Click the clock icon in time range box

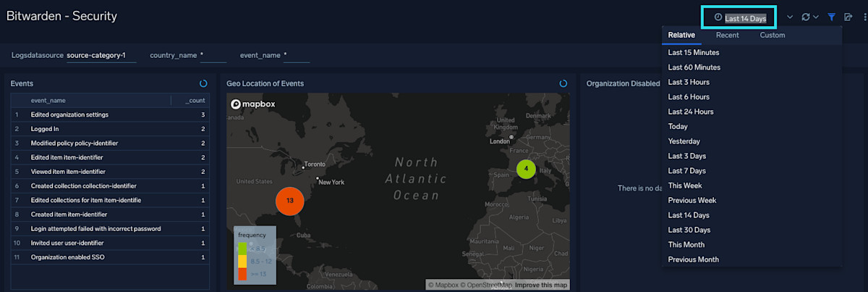point(718,17)
